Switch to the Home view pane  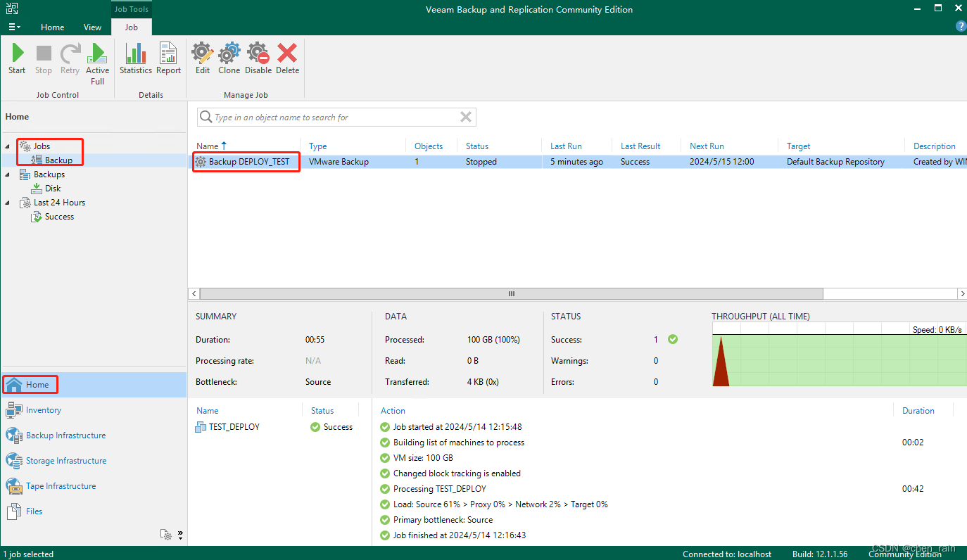pyautogui.click(x=94, y=385)
